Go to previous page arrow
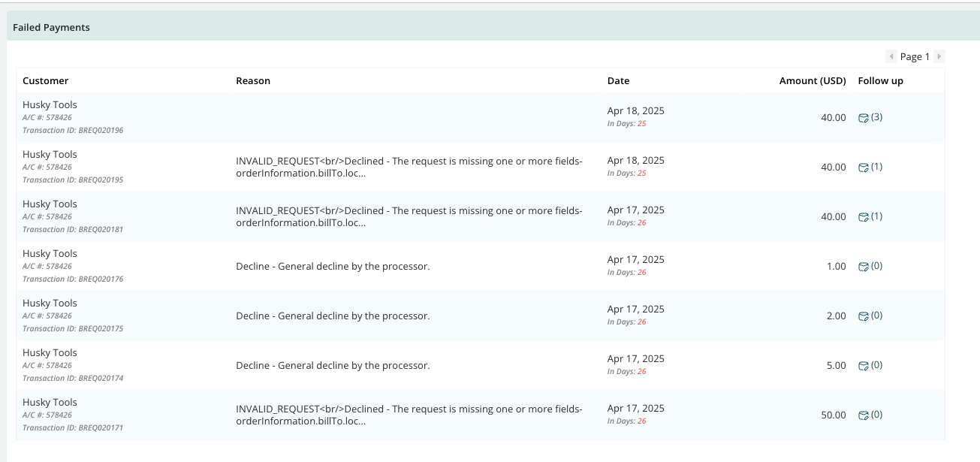Viewport: 980px width, 462px height. click(x=891, y=56)
